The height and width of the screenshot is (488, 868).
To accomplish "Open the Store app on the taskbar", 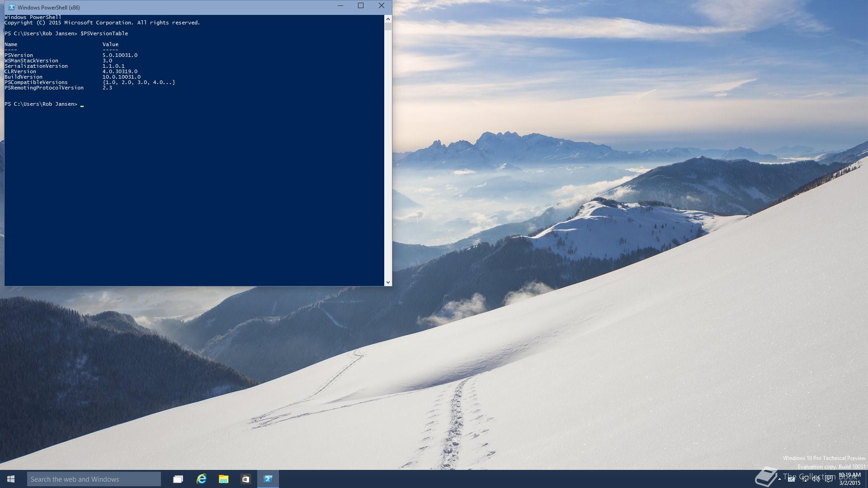I will click(x=245, y=479).
